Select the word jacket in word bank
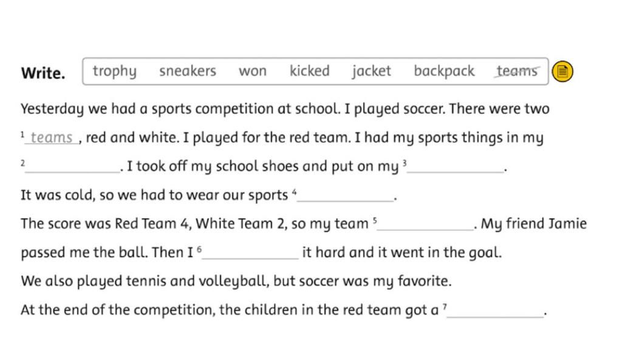This screenshot has height=364, width=622. click(x=371, y=72)
